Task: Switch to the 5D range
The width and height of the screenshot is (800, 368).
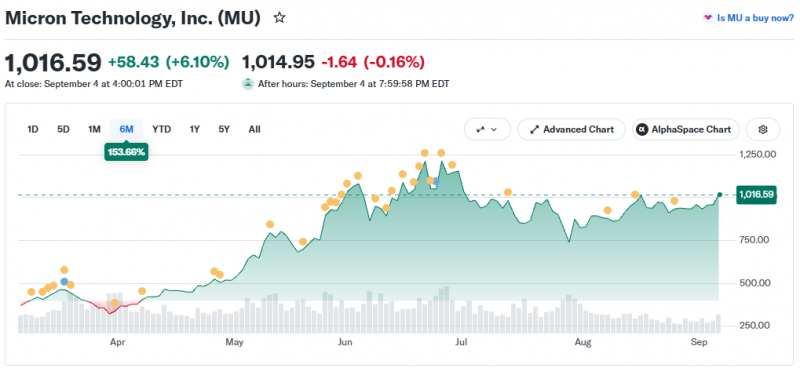Action: [63, 130]
